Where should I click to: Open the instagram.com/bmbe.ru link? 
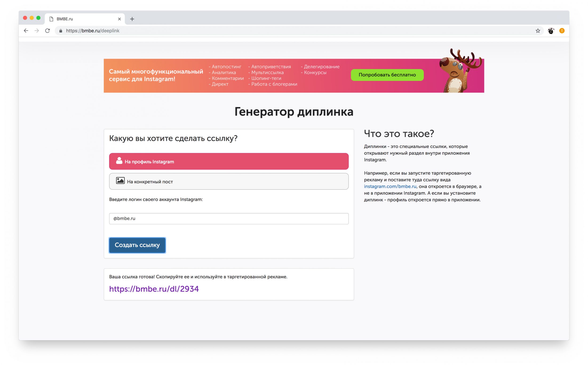click(x=390, y=186)
